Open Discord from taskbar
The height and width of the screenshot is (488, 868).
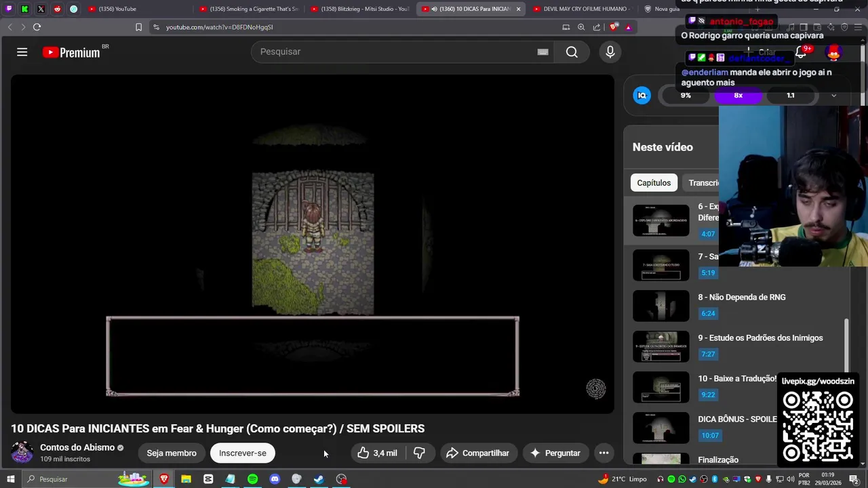(275, 479)
